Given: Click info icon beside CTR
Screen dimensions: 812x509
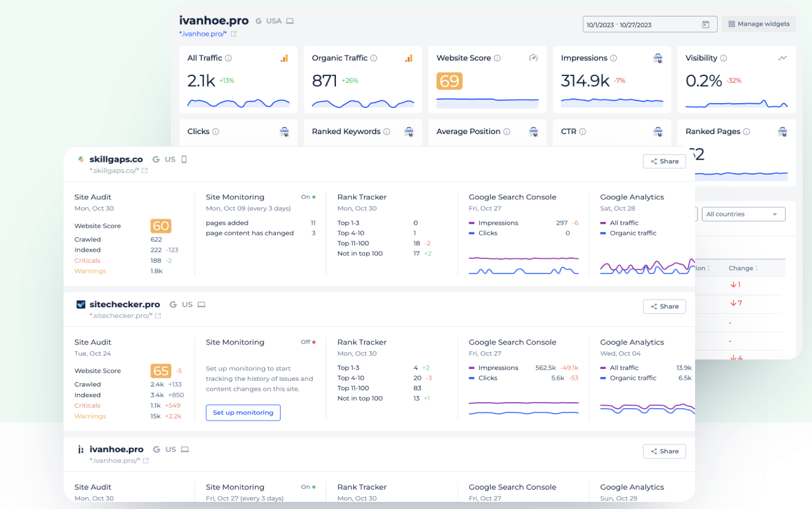Looking at the screenshot, I should point(582,132).
